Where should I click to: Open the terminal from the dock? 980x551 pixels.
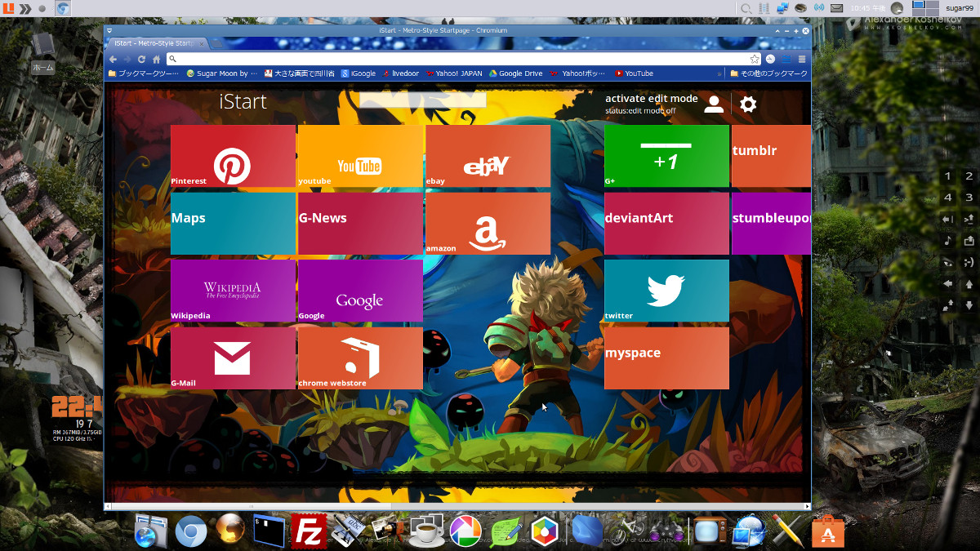pyautogui.click(x=269, y=531)
